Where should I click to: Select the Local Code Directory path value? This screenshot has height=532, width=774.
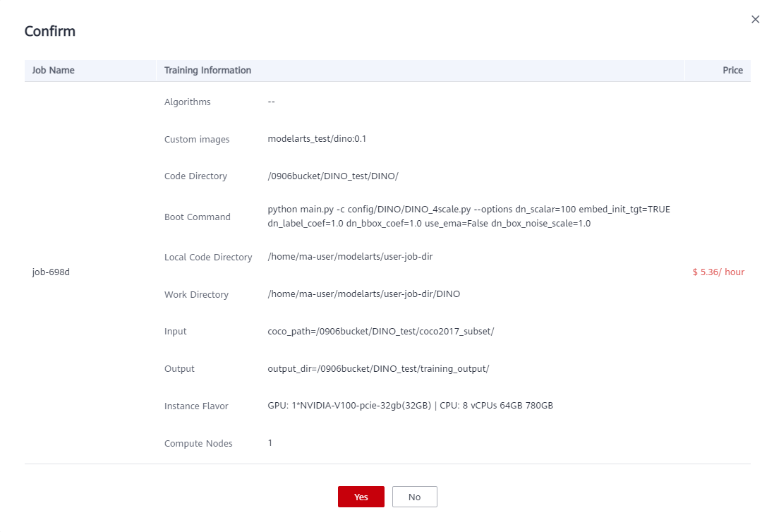pos(350,257)
